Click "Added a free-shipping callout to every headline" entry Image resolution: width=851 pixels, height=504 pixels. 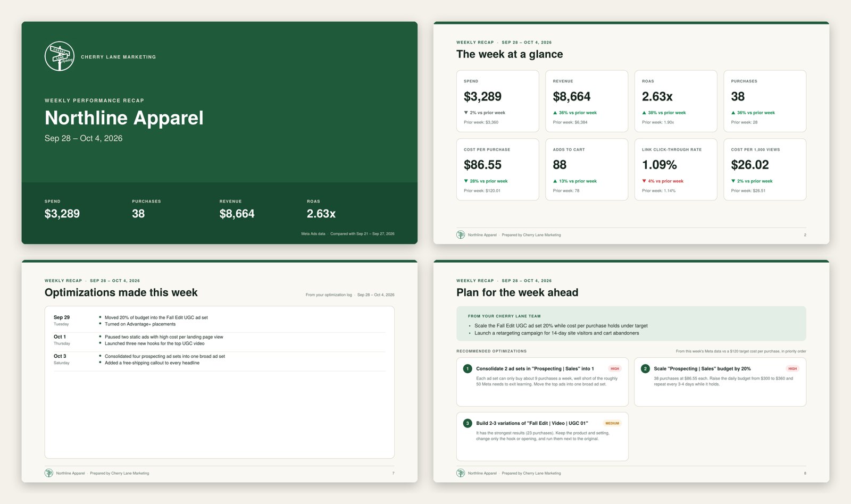point(152,363)
